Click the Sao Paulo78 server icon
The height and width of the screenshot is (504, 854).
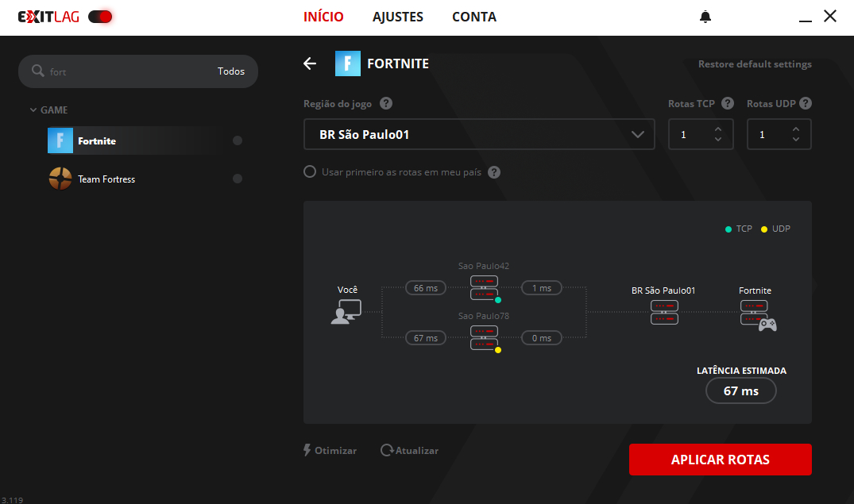coord(484,337)
